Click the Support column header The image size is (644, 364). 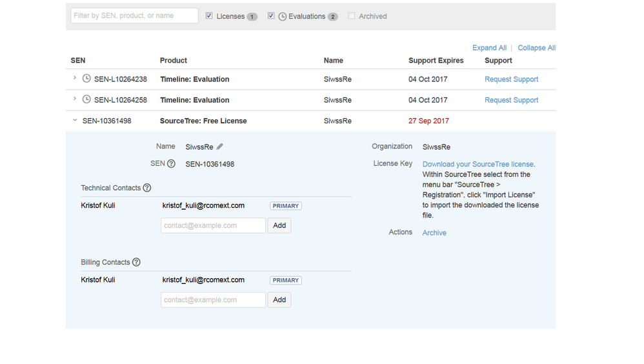pyautogui.click(x=498, y=61)
